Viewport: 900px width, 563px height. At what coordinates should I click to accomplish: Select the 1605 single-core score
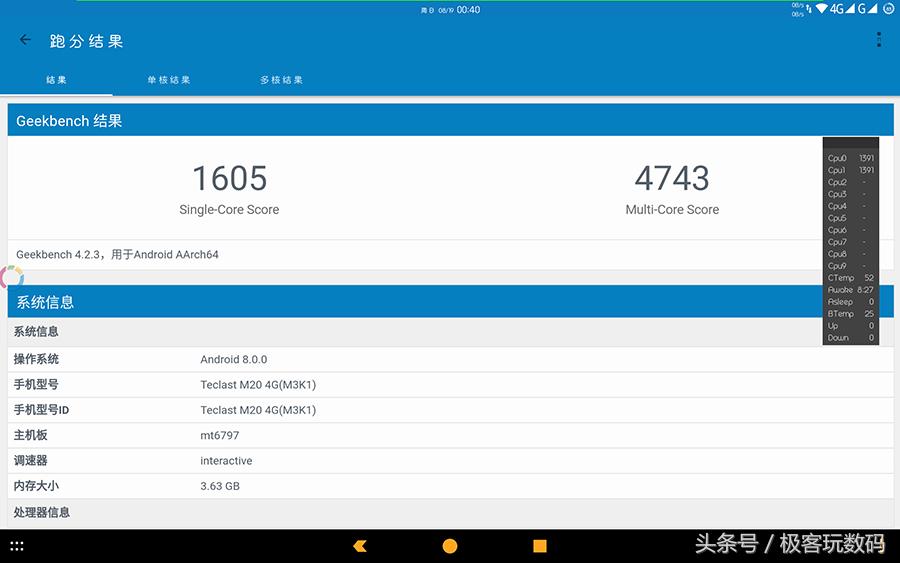[x=230, y=178]
